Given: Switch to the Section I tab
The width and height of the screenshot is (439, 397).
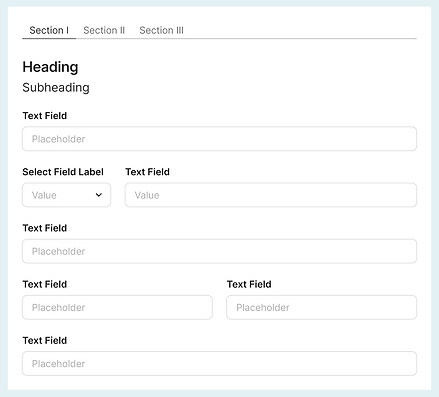Looking at the screenshot, I should (x=49, y=30).
